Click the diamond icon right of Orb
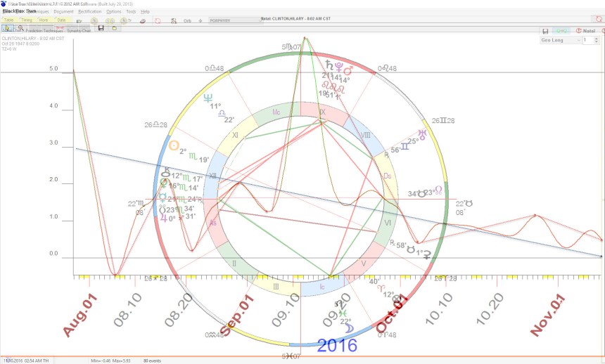 point(200,21)
